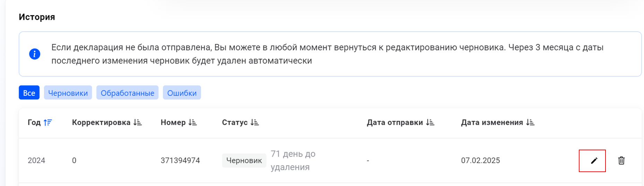The height and width of the screenshot is (186, 644).
Task: Sort by Дата изменения sort icon
Action: (530, 122)
